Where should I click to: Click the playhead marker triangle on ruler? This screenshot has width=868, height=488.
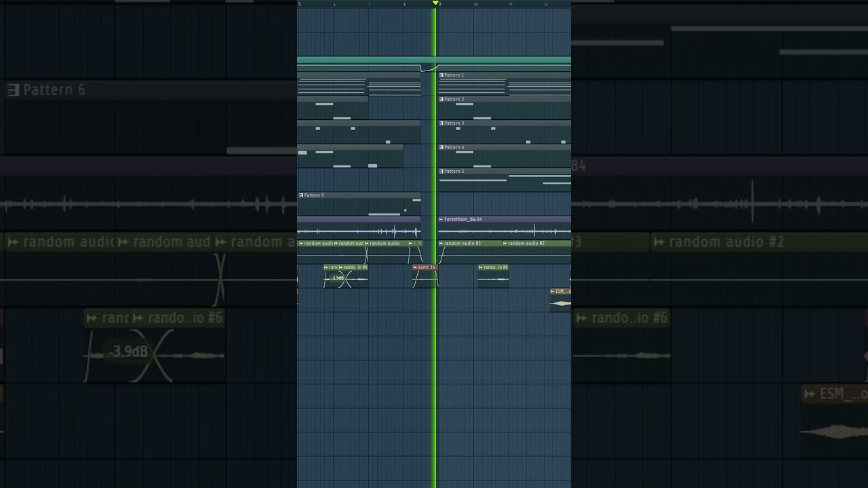(x=435, y=3)
